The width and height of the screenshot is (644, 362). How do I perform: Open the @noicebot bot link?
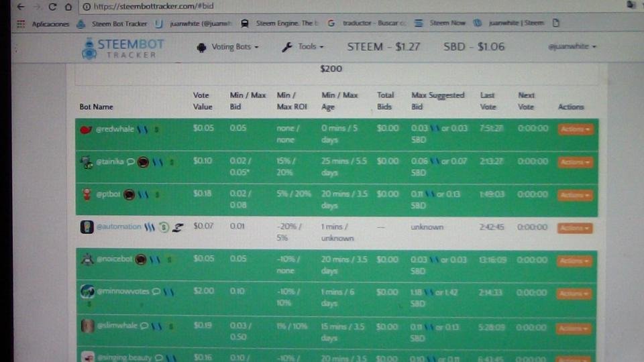coord(114,259)
